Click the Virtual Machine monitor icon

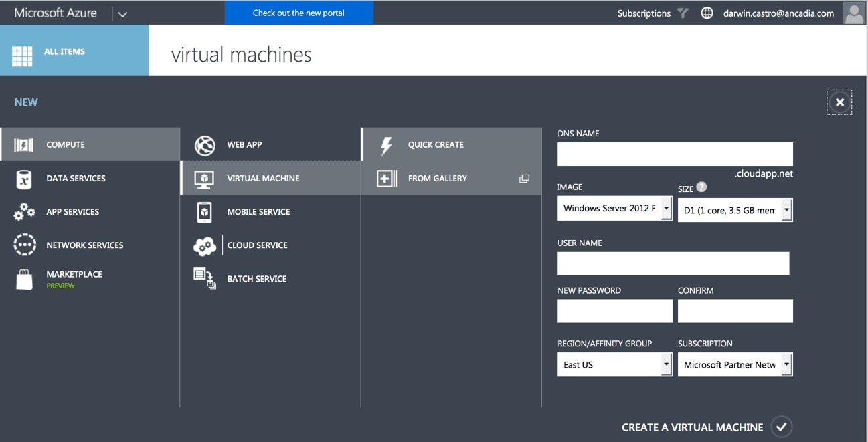(x=204, y=179)
